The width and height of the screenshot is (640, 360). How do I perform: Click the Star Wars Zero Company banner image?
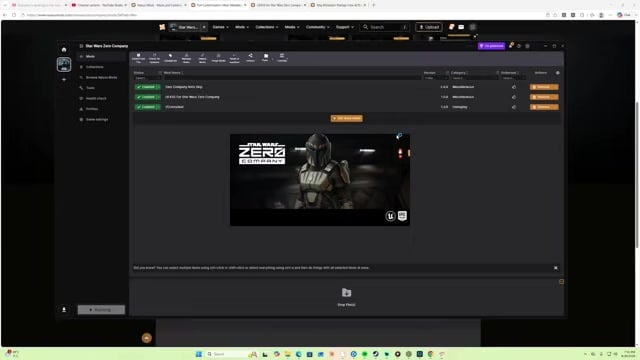tap(320, 180)
